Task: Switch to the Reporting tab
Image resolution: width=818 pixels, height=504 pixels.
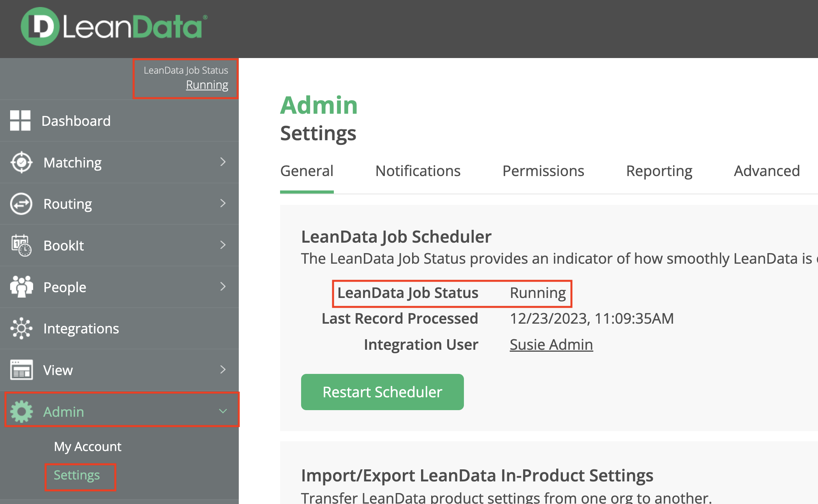Action: 659,171
